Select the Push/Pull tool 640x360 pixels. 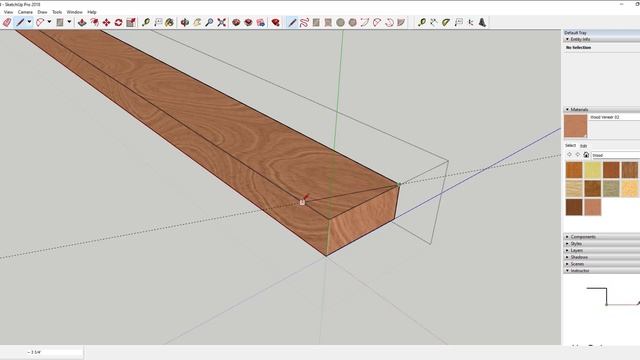(x=82, y=22)
